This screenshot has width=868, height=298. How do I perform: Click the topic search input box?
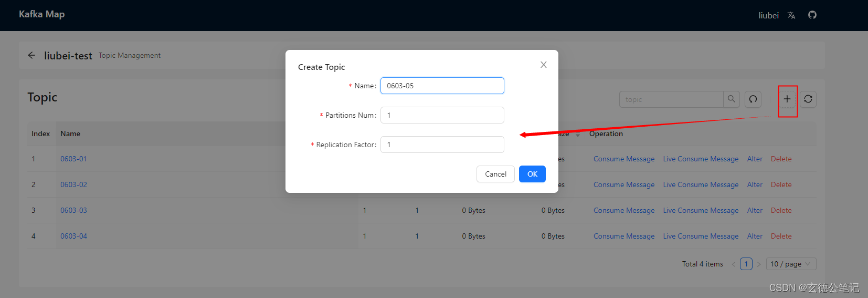pos(671,99)
